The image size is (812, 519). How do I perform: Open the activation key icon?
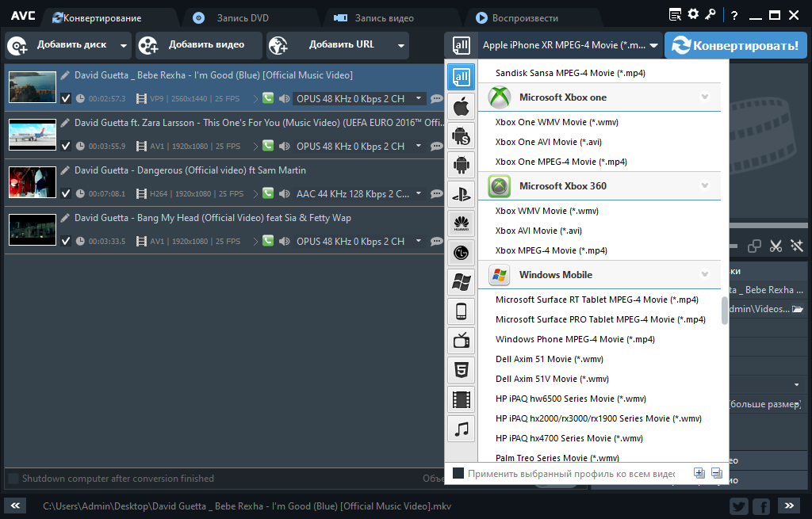[x=712, y=13]
